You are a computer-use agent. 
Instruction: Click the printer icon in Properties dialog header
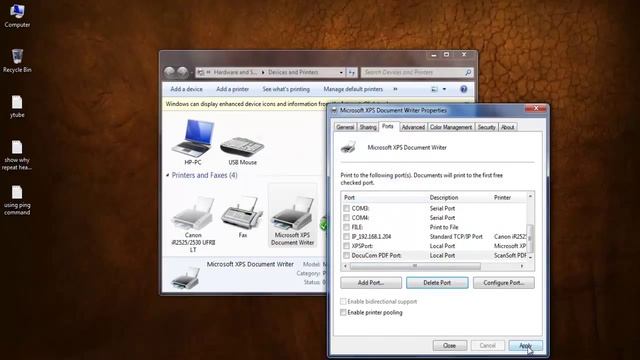point(348,147)
